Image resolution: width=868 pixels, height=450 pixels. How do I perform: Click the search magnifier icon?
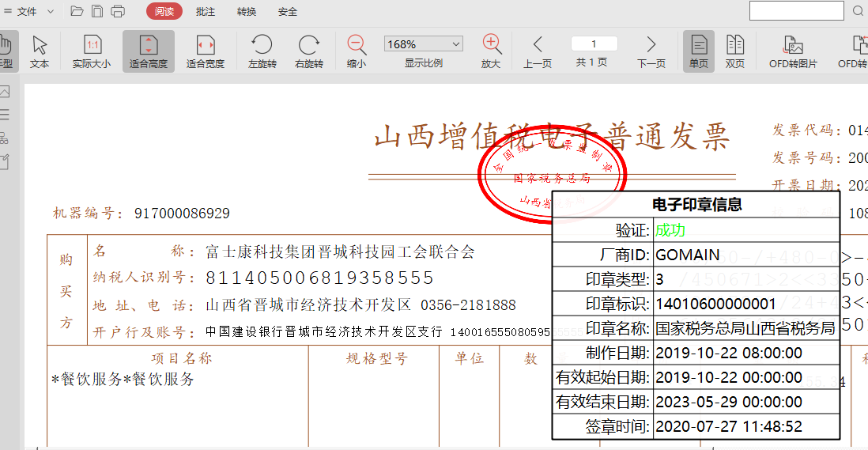pos(858,11)
